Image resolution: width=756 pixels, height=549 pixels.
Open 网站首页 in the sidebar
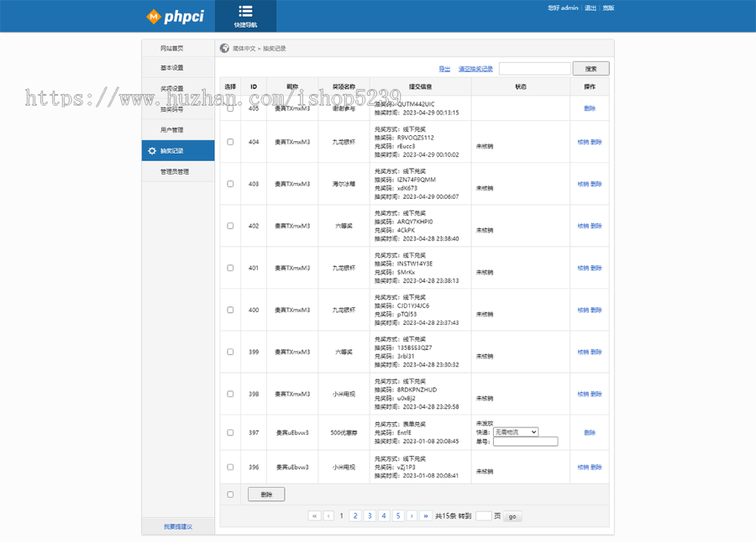[171, 48]
